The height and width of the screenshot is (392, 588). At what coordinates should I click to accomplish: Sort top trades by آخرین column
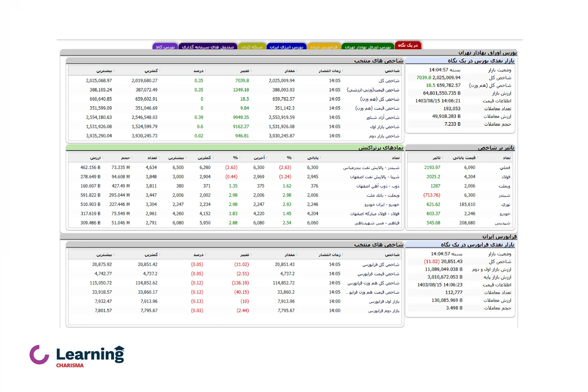259,158
